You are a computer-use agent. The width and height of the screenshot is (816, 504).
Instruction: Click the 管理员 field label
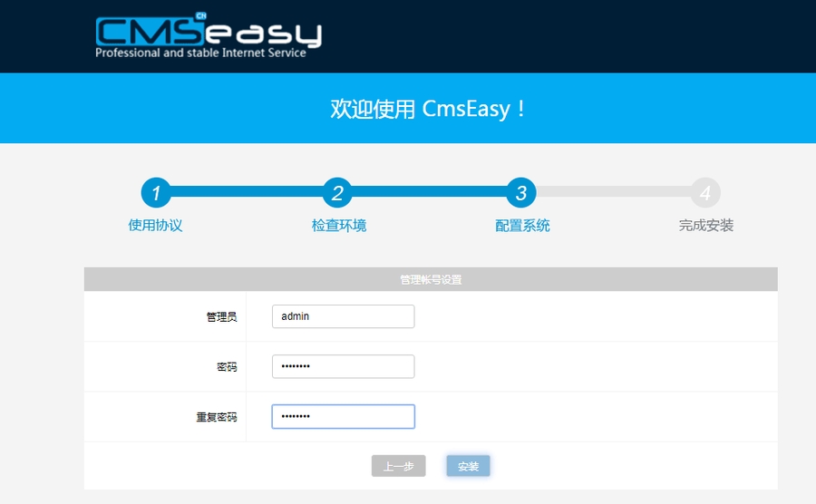pos(221,317)
